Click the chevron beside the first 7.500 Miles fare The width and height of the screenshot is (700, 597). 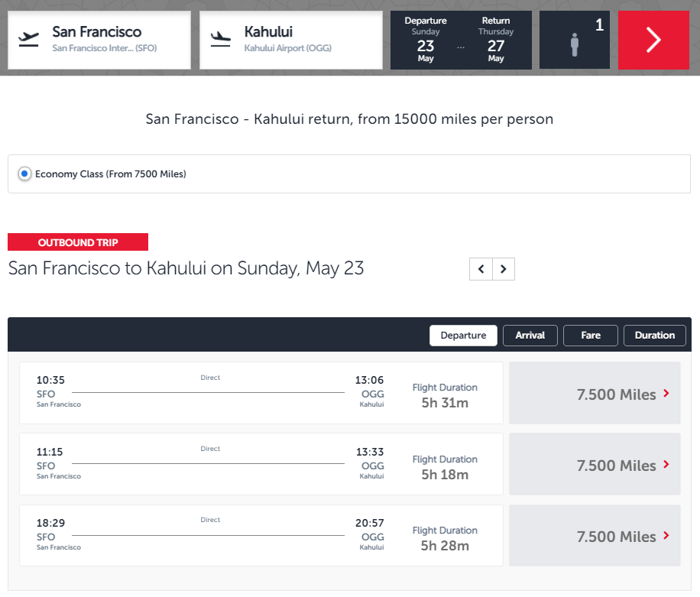coord(666,394)
